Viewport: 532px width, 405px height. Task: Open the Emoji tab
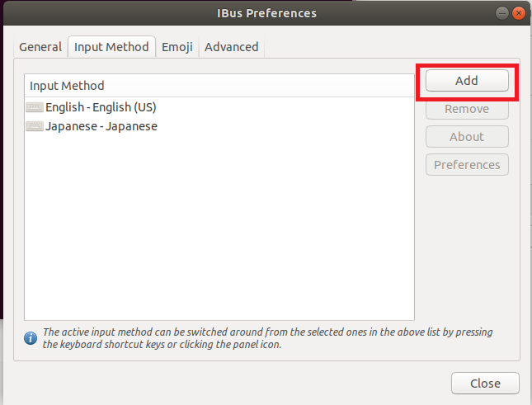(177, 47)
